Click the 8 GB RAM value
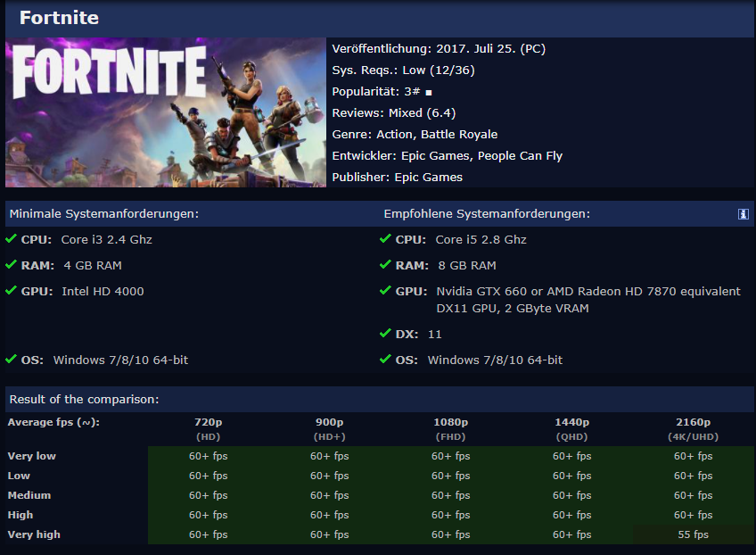This screenshot has height=555, width=756. tap(467, 265)
